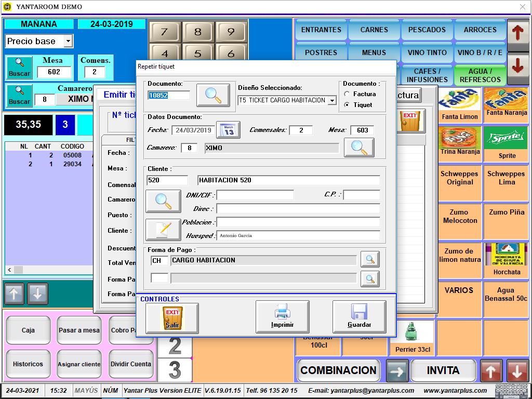
Task: Search payment method for Cargo Habitacion
Action: [370, 260]
